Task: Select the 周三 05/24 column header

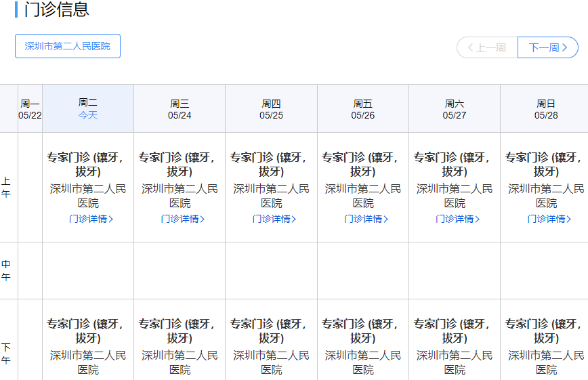Action: point(180,108)
